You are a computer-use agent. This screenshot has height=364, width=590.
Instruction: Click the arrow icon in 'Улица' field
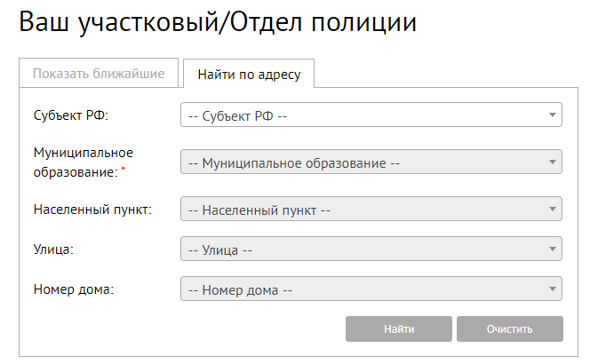(x=553, y=249)
